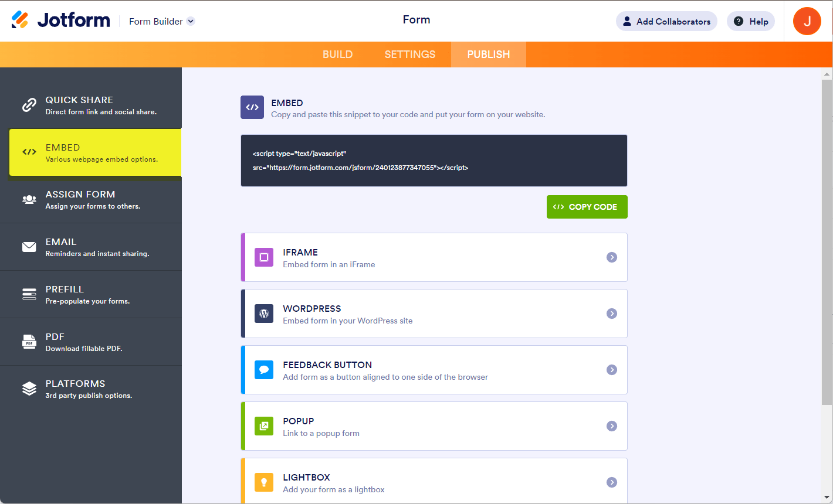Click the Help question mark icon
833x504 pixels.
739,21
